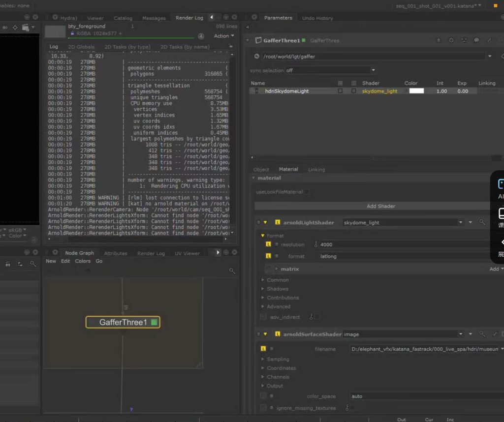Click the white Color swatch for hdriSkydomeLight

point(416,91)
